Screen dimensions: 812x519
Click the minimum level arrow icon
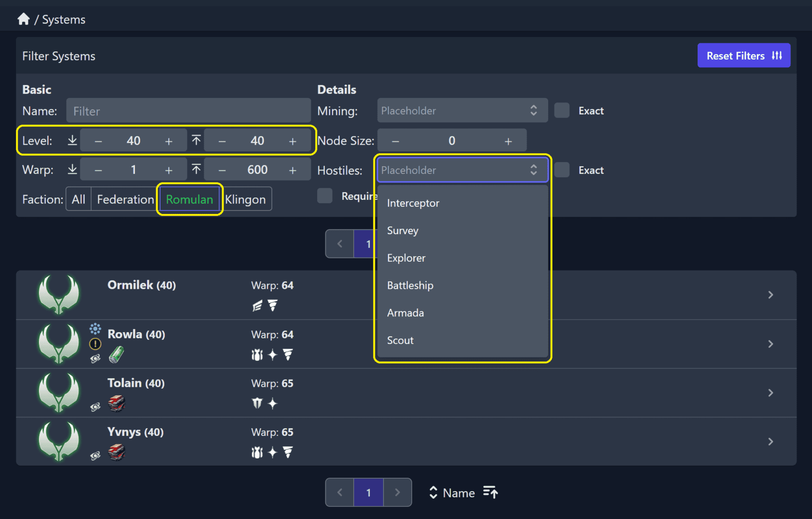(72, 140)
